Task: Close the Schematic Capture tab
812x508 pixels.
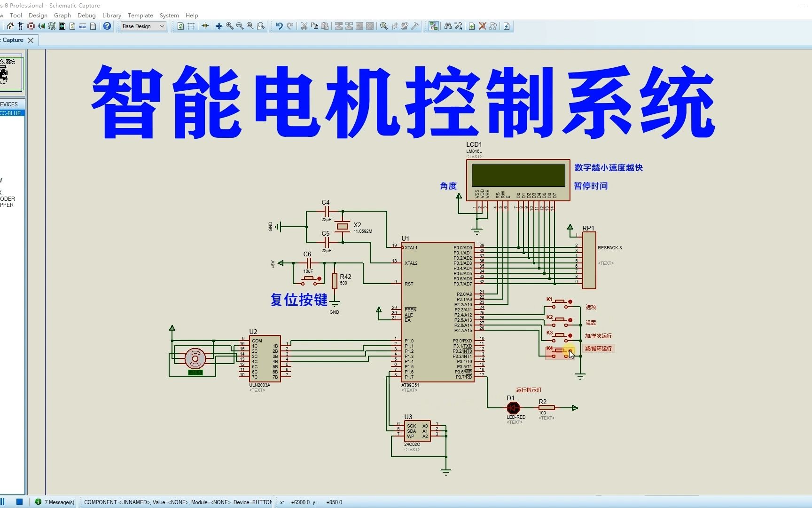Action: 31,40
